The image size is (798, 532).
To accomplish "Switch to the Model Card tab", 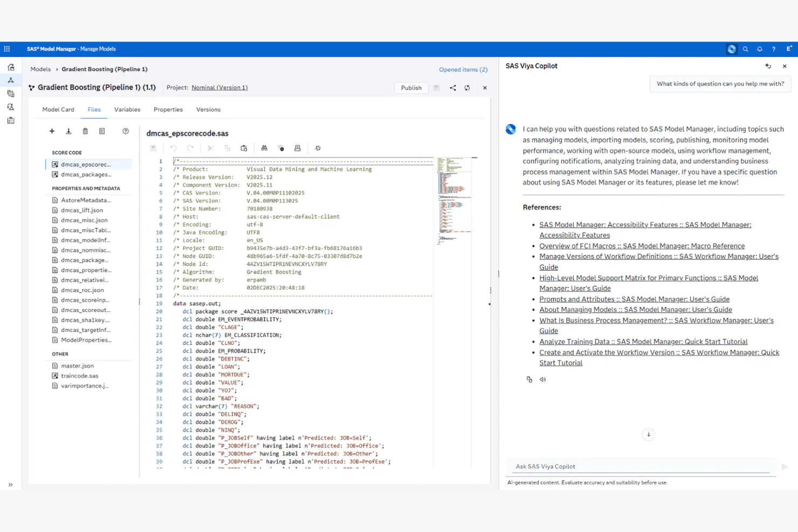I will [58, 109].
